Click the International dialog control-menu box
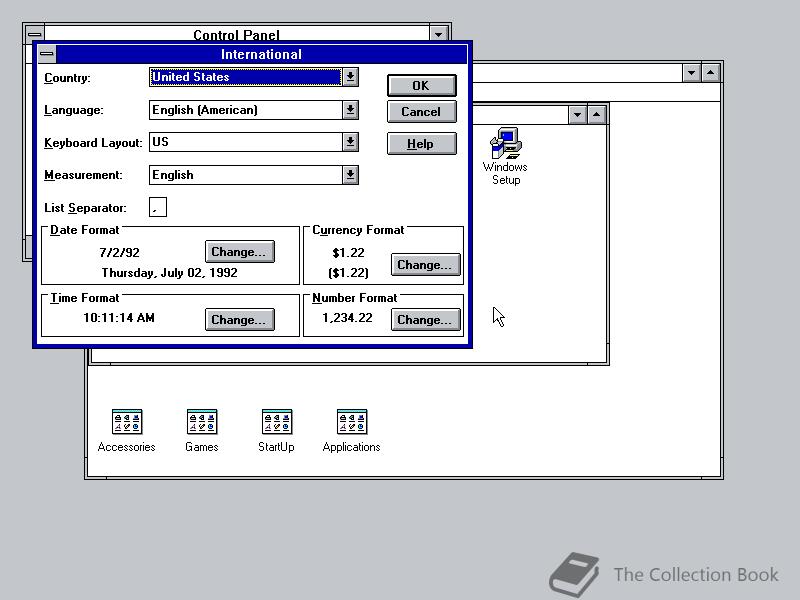 [46, 53]
